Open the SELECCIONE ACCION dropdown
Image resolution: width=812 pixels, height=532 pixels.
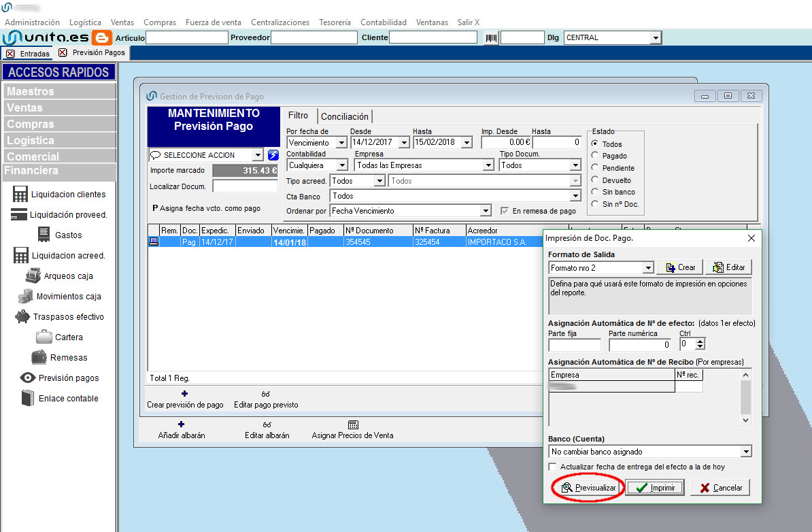tap(258, 155)
